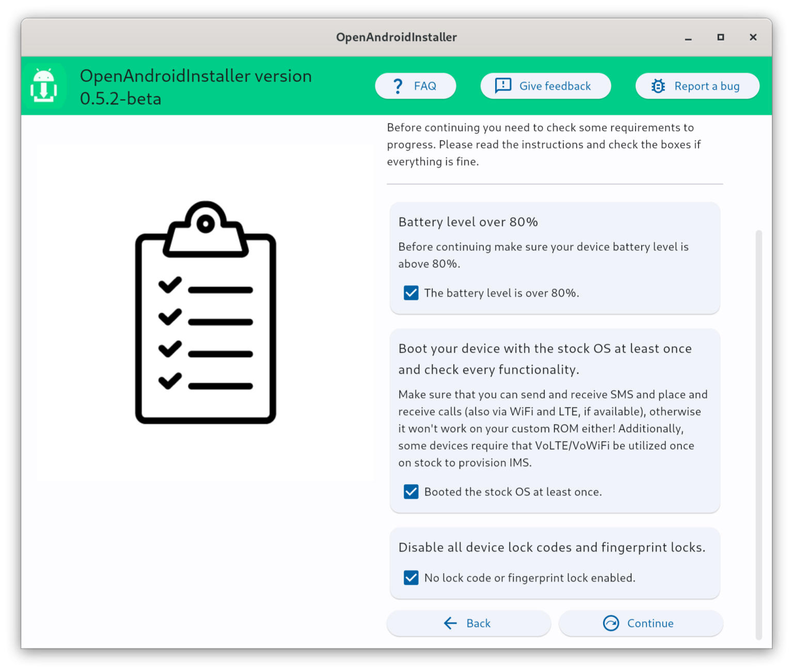
Task: Click the bug icon on Report a bug
Action: point(657,86)
